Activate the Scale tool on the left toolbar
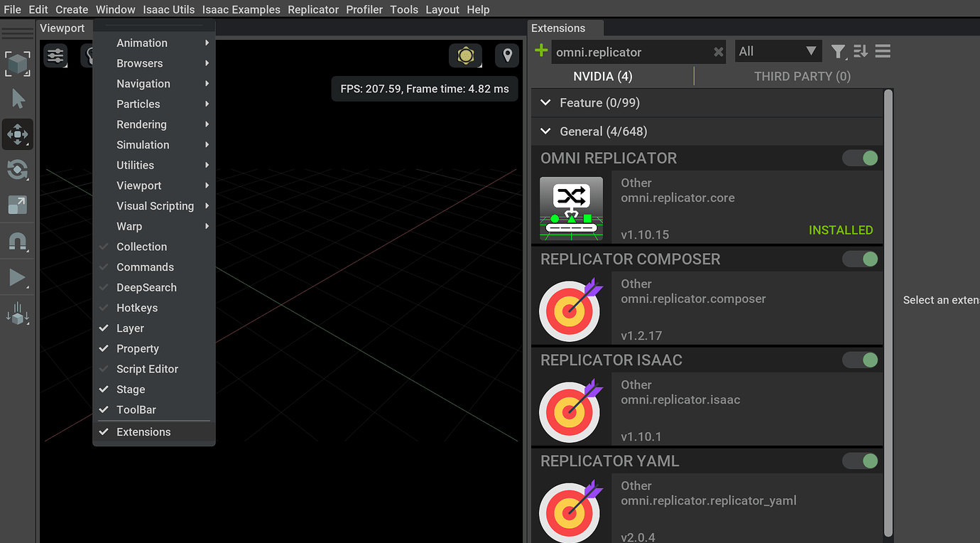The height and width of the screenshot is (543, 980). (x=17, y=205)
